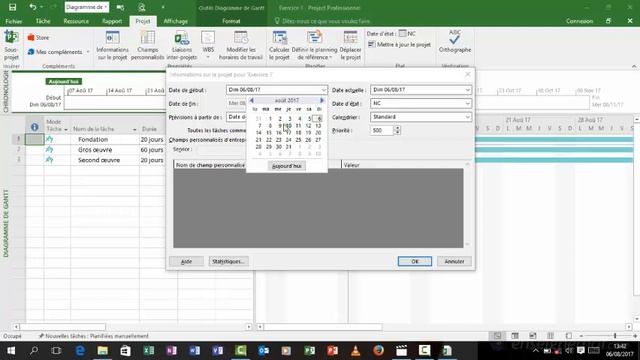This screenshot has width=640, height=360.
Task: Expand the Date d'état dropdown
Action: (x=467, y=103)
